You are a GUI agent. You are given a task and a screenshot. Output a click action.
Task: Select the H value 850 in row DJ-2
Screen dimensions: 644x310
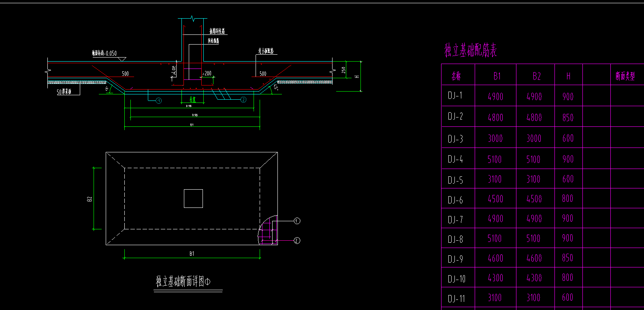(568, 118)
